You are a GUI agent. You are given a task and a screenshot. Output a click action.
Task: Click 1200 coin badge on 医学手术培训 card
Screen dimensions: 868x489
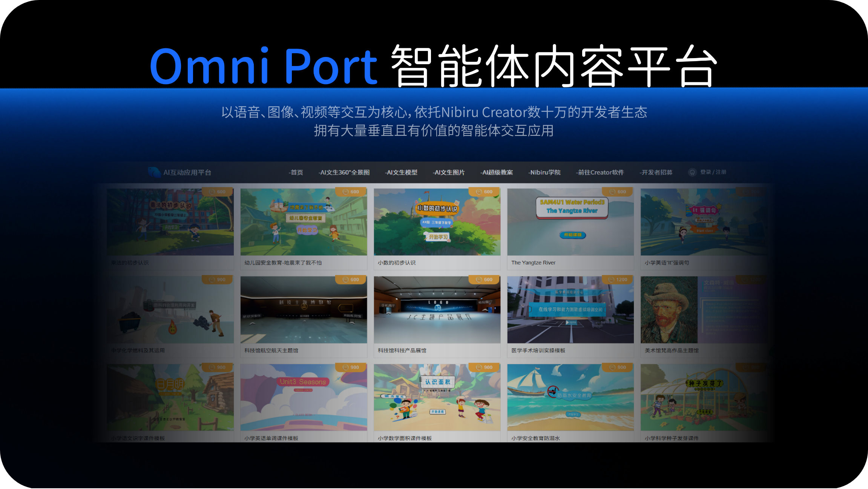coord(618,280)
